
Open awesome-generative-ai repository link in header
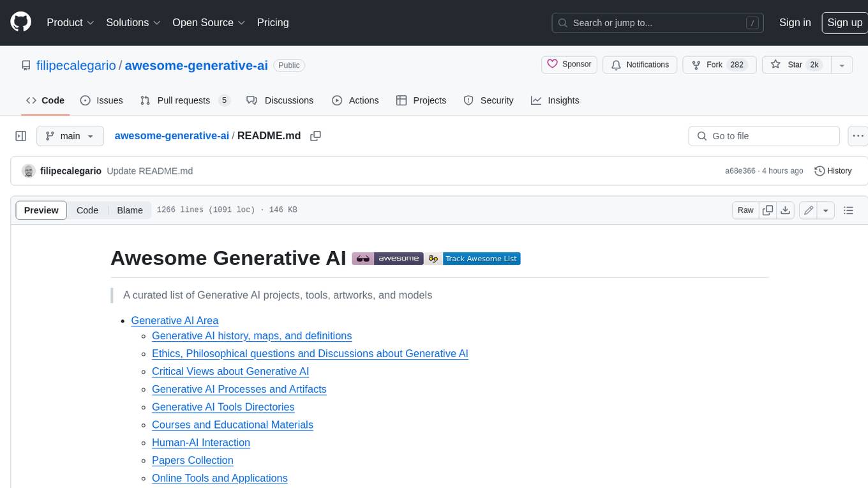(x=196, y=65)
